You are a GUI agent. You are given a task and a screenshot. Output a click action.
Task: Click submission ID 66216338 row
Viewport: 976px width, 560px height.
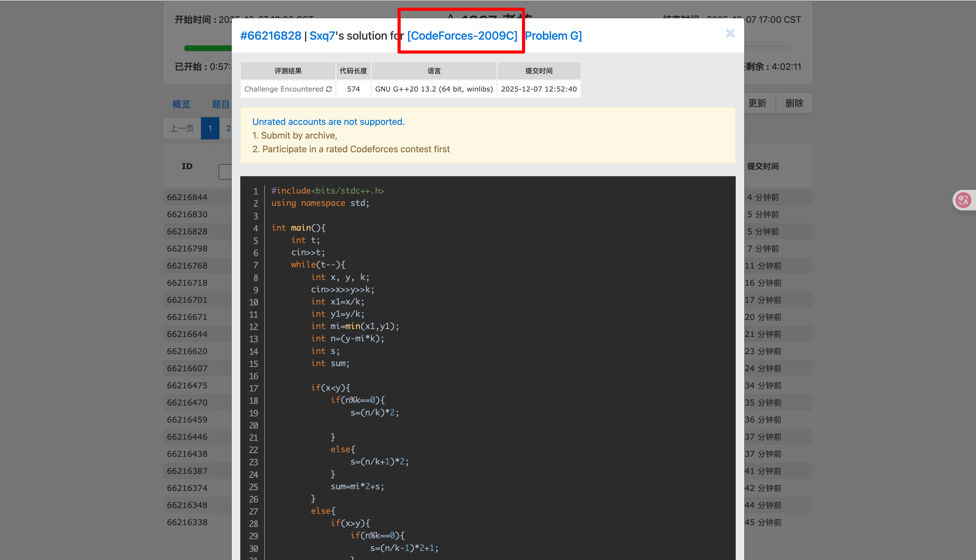pyautogui.click(x=187, y=522)
